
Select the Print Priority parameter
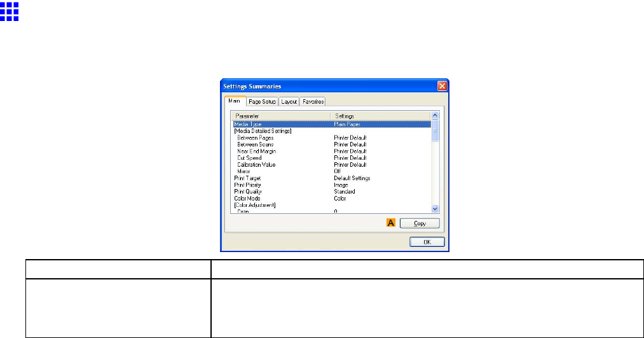tap(247, 185)
